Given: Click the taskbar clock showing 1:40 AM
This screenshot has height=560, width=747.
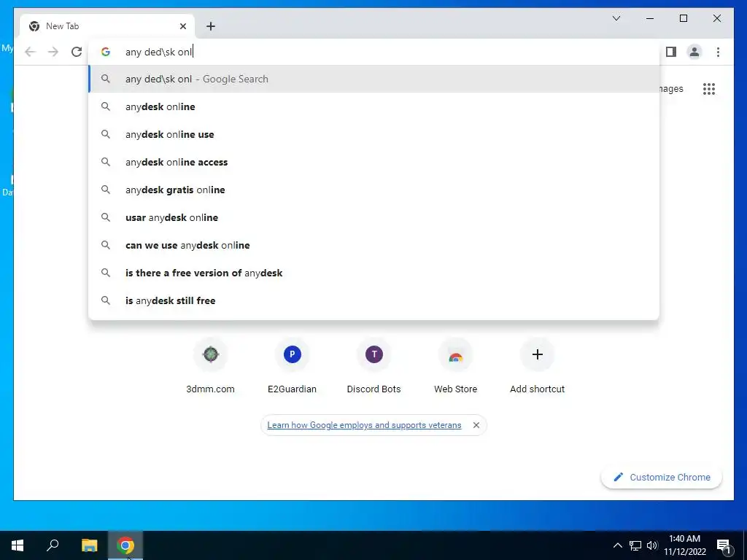Looking at the screenshot, I should tap(684, 545).
